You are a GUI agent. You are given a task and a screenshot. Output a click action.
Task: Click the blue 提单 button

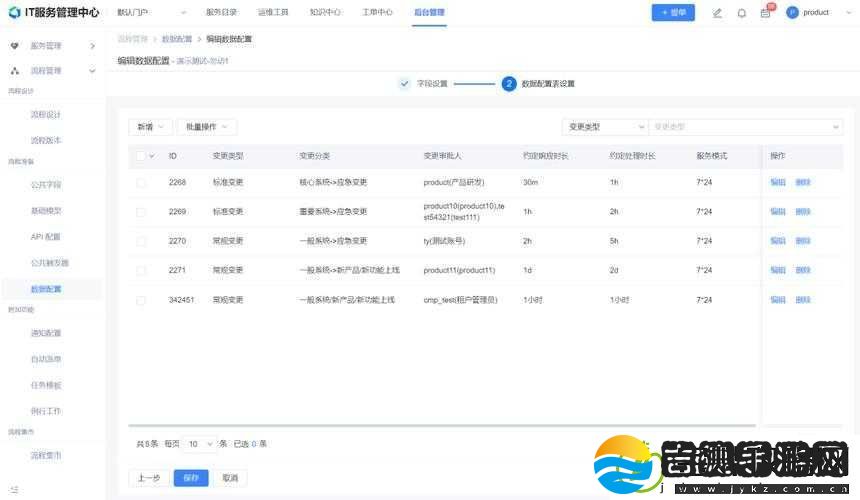(673, 12)
